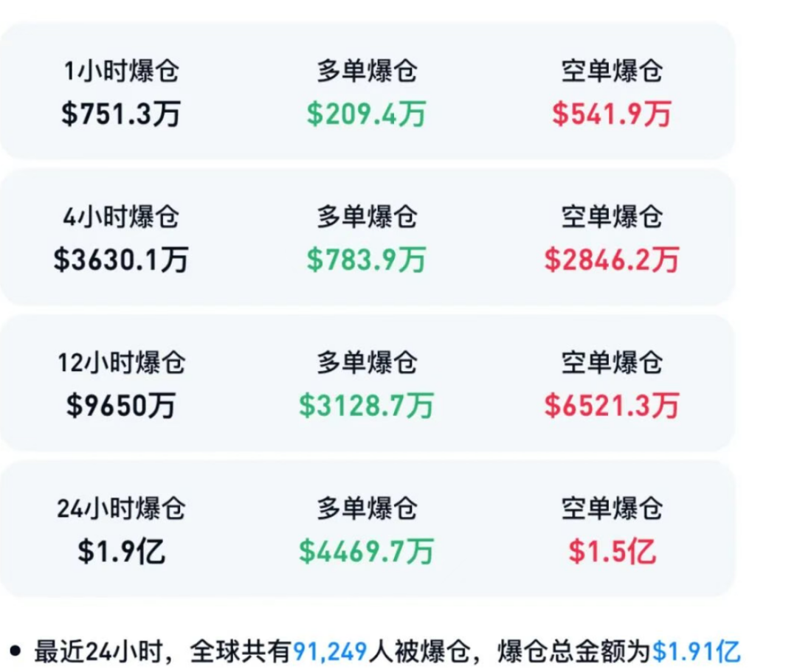Click the red $541.9万 short liquidation value
Viewport: 797px width, 672px height.
(x=612, y=114)
